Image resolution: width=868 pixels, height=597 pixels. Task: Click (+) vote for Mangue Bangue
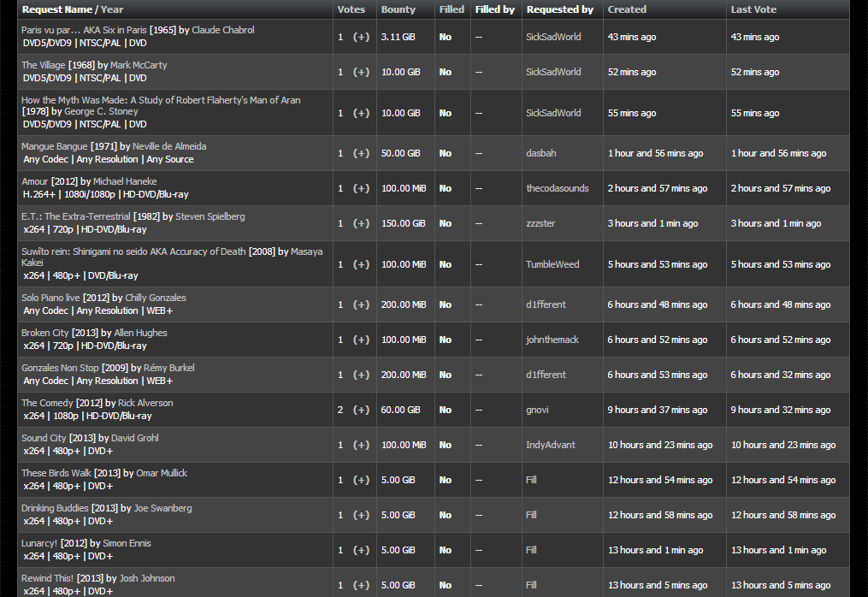(x=361, y=154)
